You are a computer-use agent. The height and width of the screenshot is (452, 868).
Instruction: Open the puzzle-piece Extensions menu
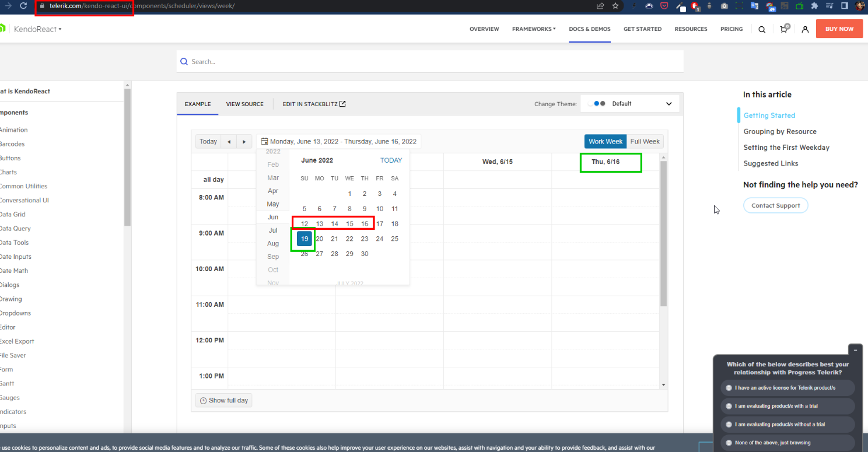click(x=815, y=6)
